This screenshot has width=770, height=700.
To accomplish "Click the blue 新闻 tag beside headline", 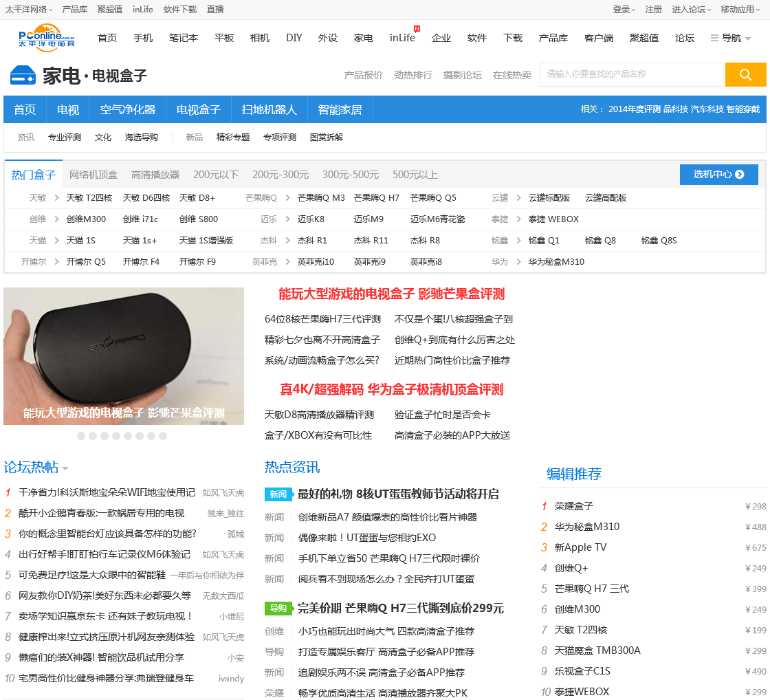I will pyautogui.click(x=278, y=494).
